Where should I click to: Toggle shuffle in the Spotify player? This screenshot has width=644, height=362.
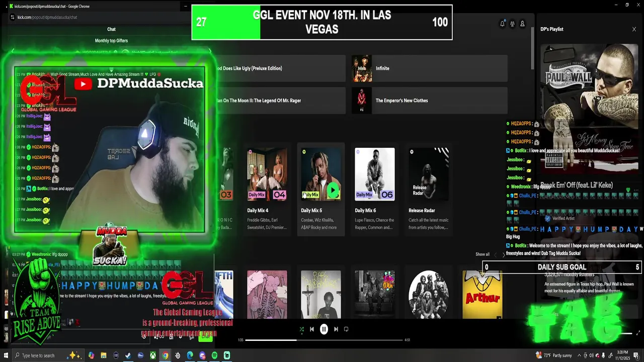tap(301, 329)
